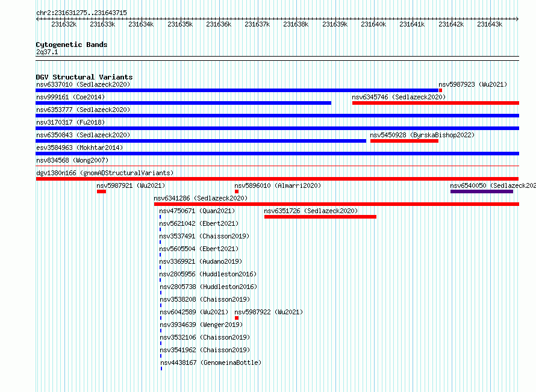The width and height of the screenshot is (536, 392).
Task: Click nsv6540050 variant label
Action: click(493, 185)
